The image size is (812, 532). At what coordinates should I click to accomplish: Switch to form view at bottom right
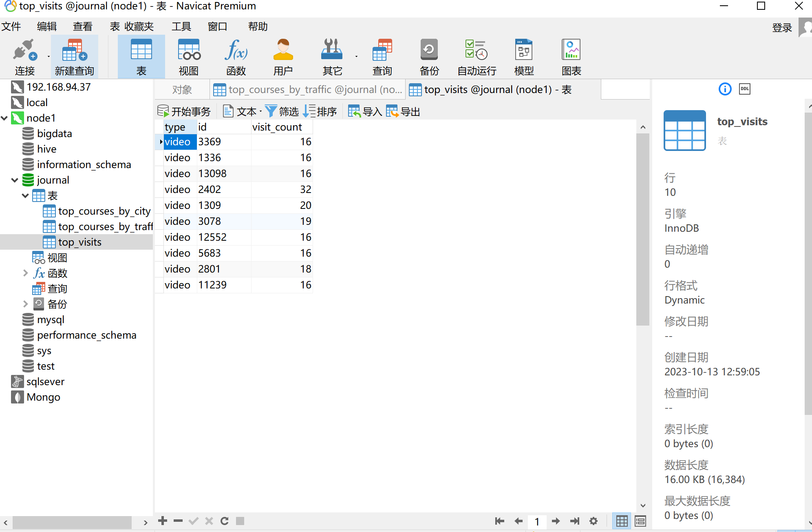(x=640, y=521)
